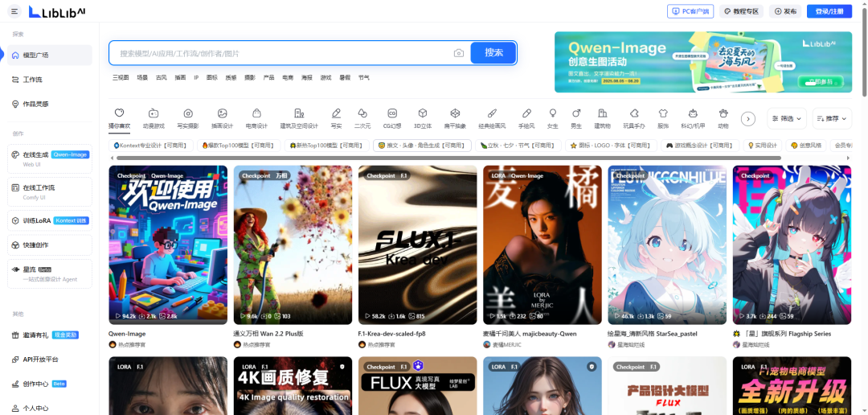Viewport: 868px width, 415px height.
Task: Open the 快捷创作 card
Action: tap(50, 245)
